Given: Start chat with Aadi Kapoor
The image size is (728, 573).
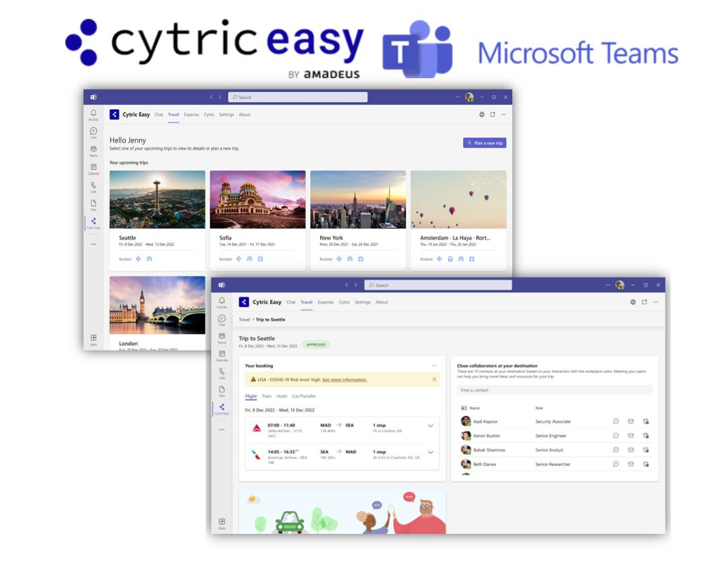Looking at the screenshot, I should tap(615, 421).
